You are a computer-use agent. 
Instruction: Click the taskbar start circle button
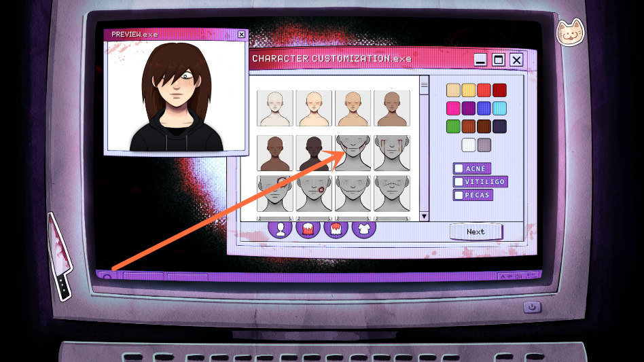pos(107,277)
